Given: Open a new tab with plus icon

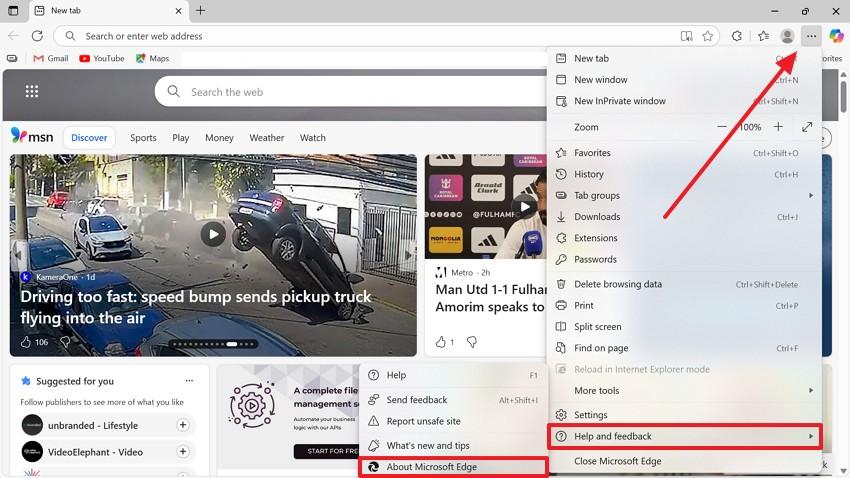Looking at the screenshot, I should click(x=201, y=10).
